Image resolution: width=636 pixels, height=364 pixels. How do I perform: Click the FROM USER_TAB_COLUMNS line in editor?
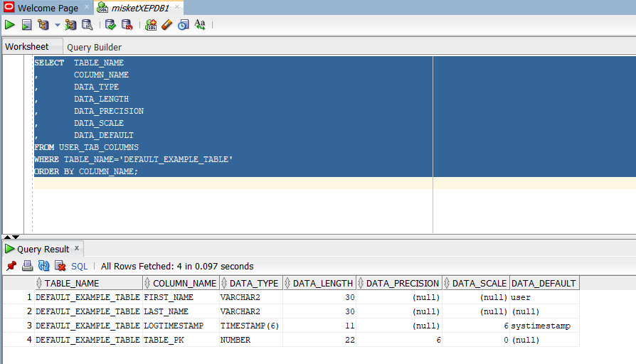(86, 147)
